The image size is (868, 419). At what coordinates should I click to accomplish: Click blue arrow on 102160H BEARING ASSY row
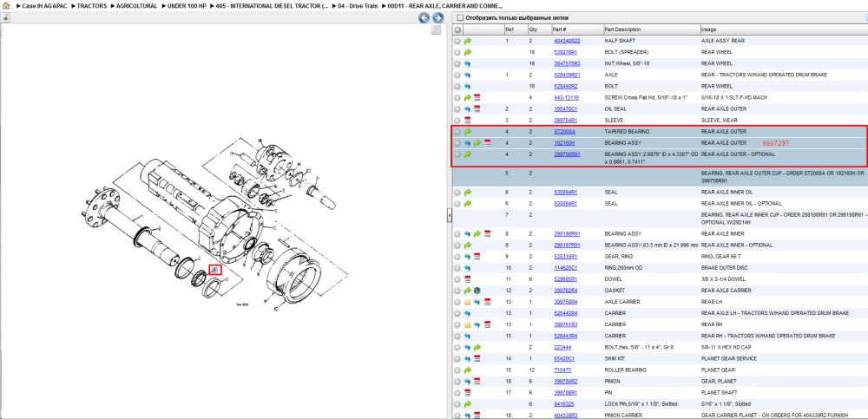point(467,143)
